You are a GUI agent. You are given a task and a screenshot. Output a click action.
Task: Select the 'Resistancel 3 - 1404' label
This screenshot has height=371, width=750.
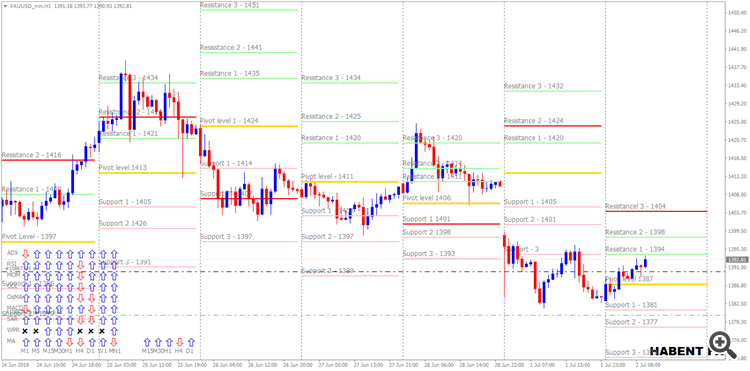coord(636,206)
